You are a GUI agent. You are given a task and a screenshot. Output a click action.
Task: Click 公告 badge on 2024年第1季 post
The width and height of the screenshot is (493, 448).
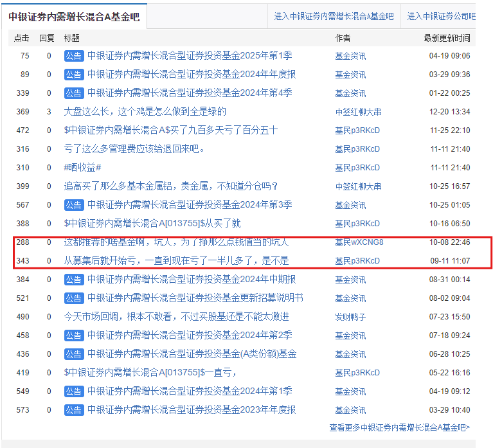pyautogui.click(x=74, y=391)
